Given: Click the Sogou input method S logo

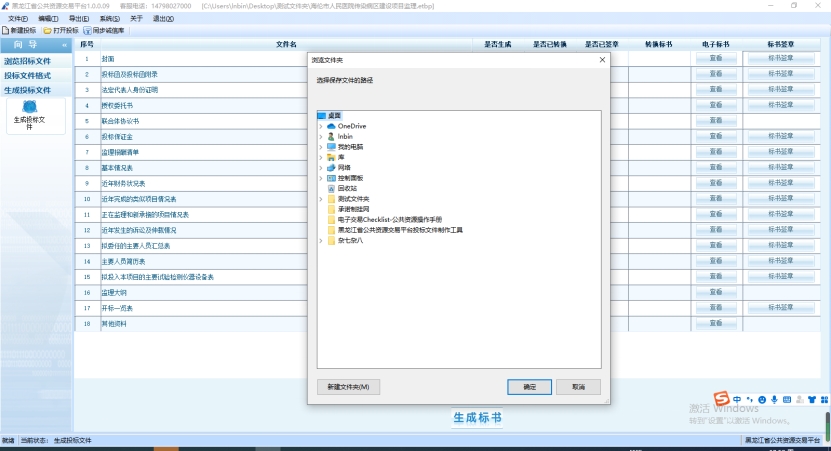Looking at the screenshot, I should [720, 400].
